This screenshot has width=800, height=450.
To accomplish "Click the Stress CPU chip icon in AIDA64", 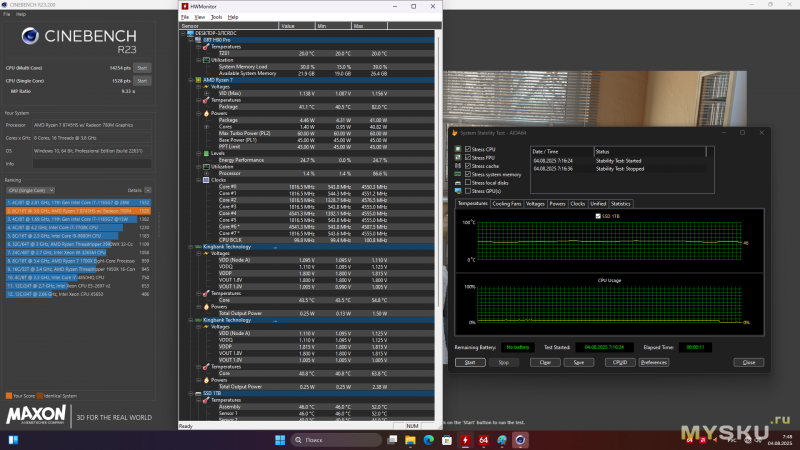I will (458, 149).
